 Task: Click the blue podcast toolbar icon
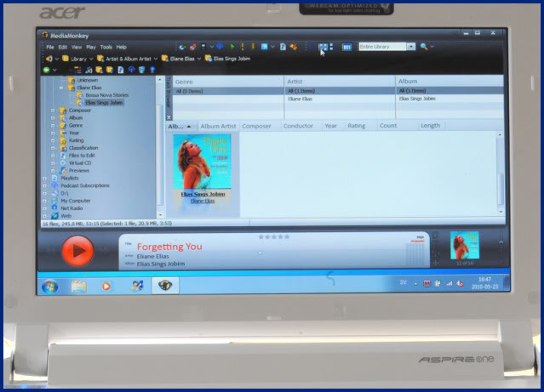pyautogui.click(x=220, y=47)
